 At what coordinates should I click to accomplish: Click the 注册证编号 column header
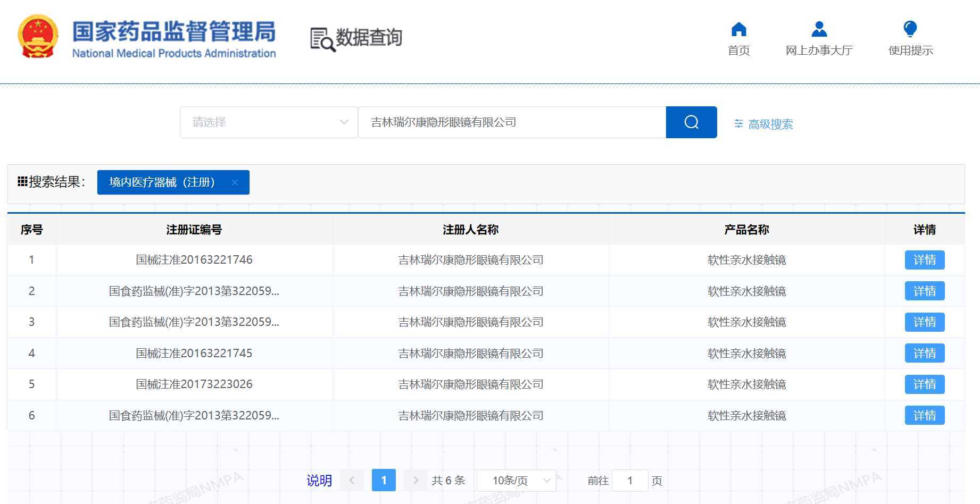tap(194, 230)
